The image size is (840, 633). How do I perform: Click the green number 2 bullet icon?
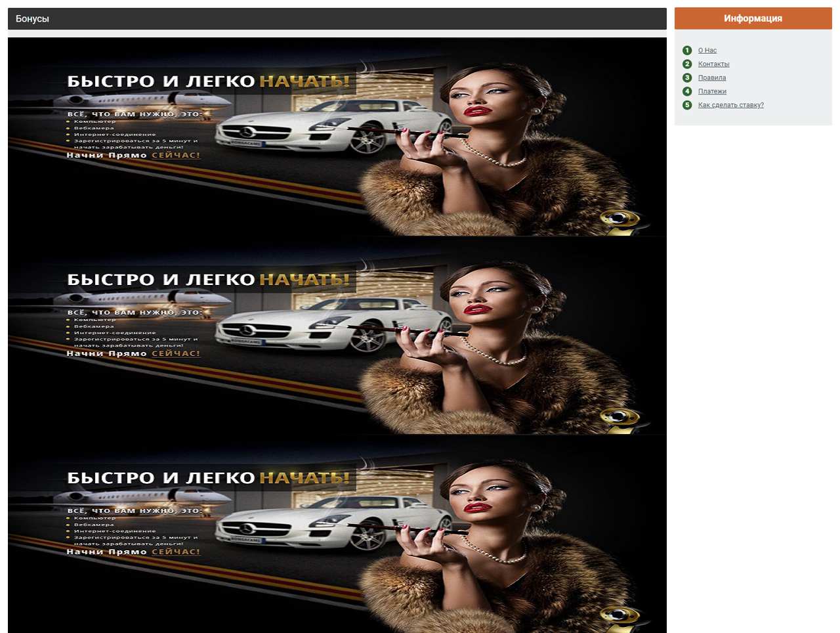pos(687,64)
